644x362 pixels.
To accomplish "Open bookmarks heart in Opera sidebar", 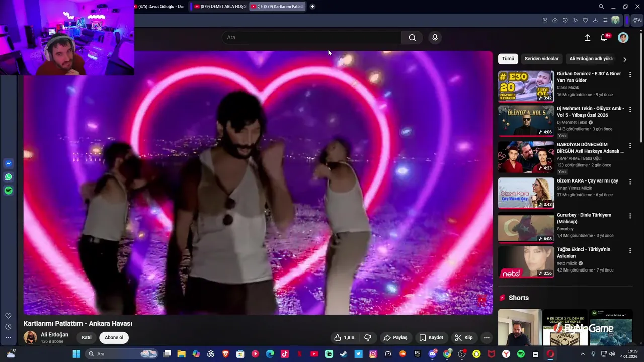I will click(8, 316).
